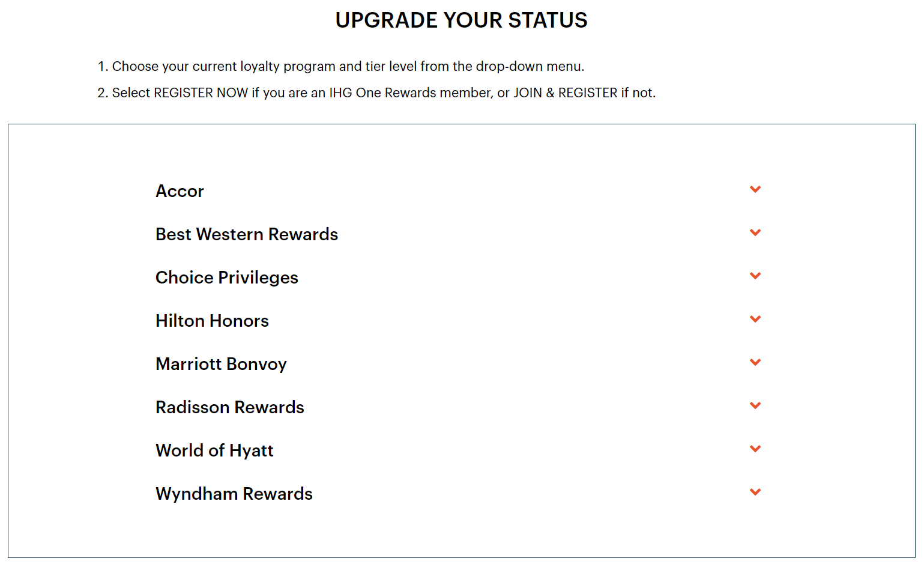Click the JOIN & REGISTER text in step two
This screenshot has width=924, height=564.
(565, 93)
